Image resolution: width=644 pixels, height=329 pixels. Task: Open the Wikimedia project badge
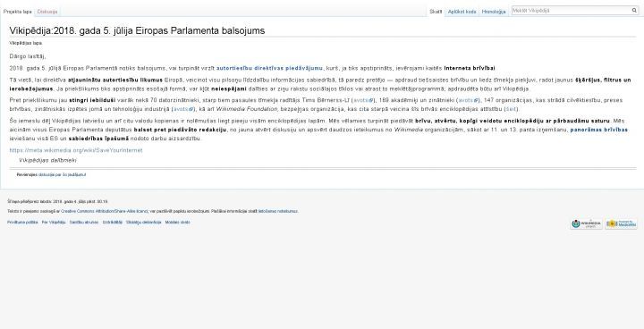tap(586, 224)
